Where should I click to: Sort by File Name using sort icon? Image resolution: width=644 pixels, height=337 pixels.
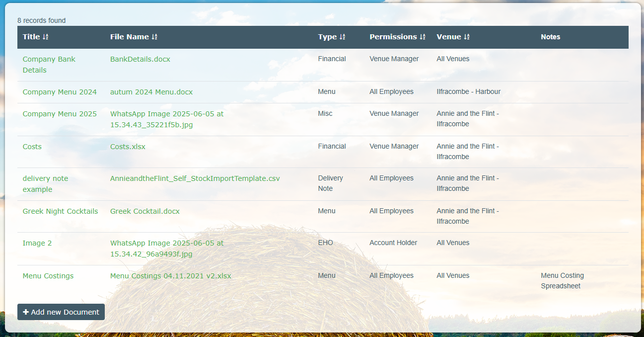click(x=154, y=37)
